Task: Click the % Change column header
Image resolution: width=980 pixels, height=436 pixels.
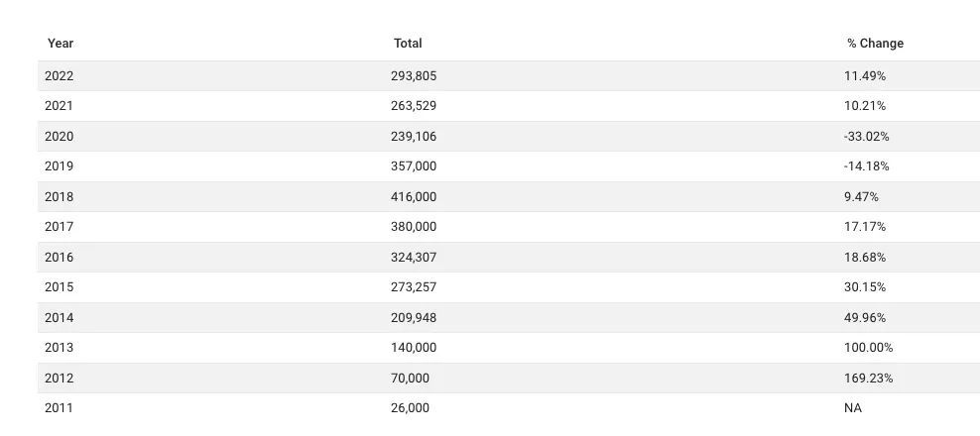Action: pos(875,43)
